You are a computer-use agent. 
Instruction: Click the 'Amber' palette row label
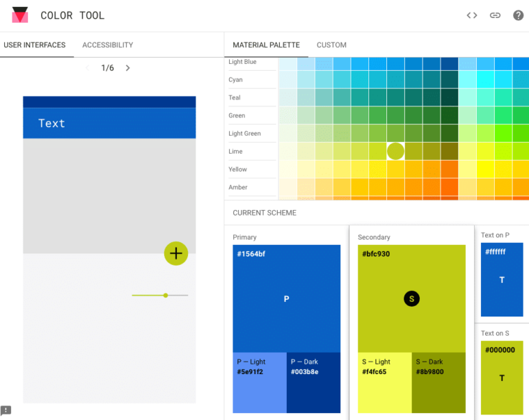point(238,187)
